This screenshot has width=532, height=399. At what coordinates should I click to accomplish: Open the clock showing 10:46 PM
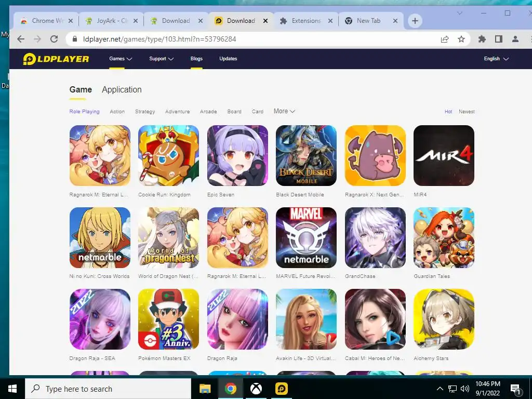click(487, 389)
